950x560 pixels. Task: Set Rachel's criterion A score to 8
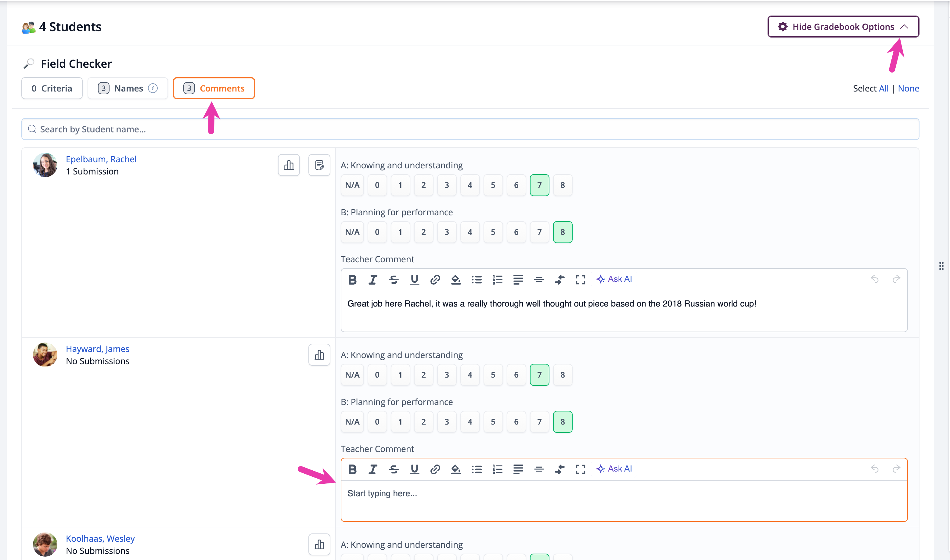(562, 185)
